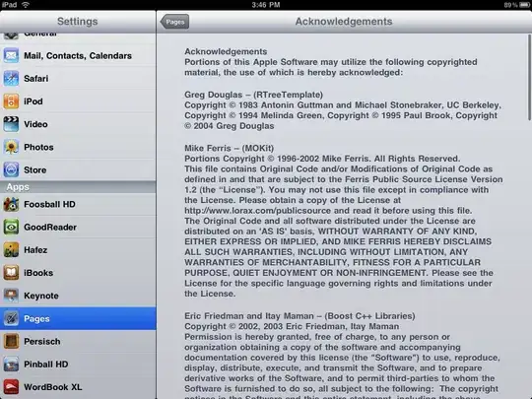Tap the Video clapperboard icon
The image size is (532, 399).
pyautogui.click(x=11, y=124)
